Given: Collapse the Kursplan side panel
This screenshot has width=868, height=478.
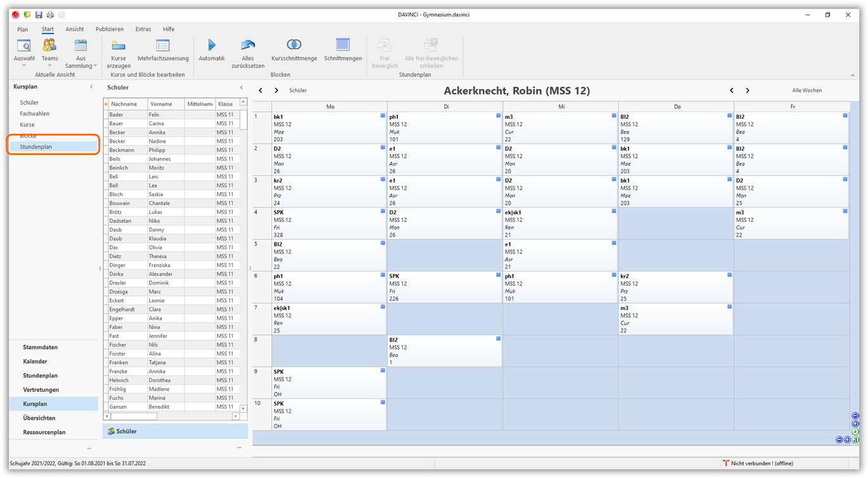Looking at the screenshot, I should point(91,87).
